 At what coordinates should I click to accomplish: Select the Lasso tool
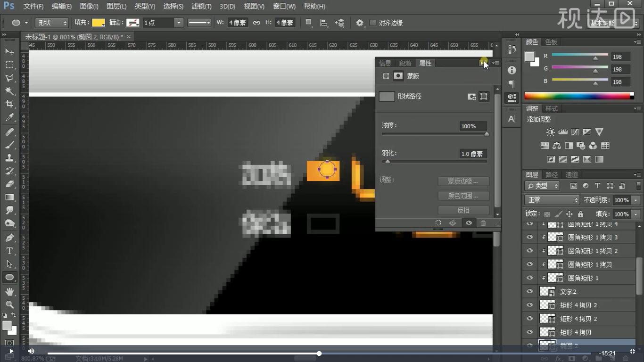(9, 77)
